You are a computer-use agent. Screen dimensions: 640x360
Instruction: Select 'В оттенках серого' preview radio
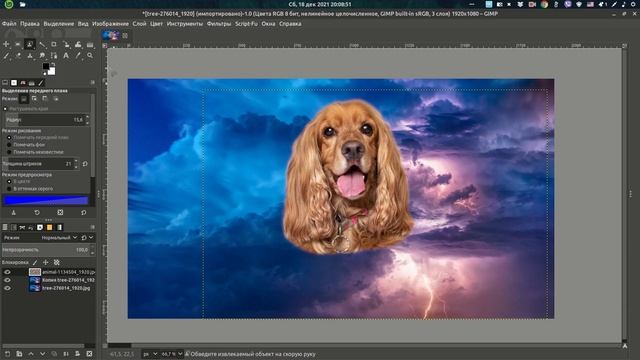tap(9, 189)
